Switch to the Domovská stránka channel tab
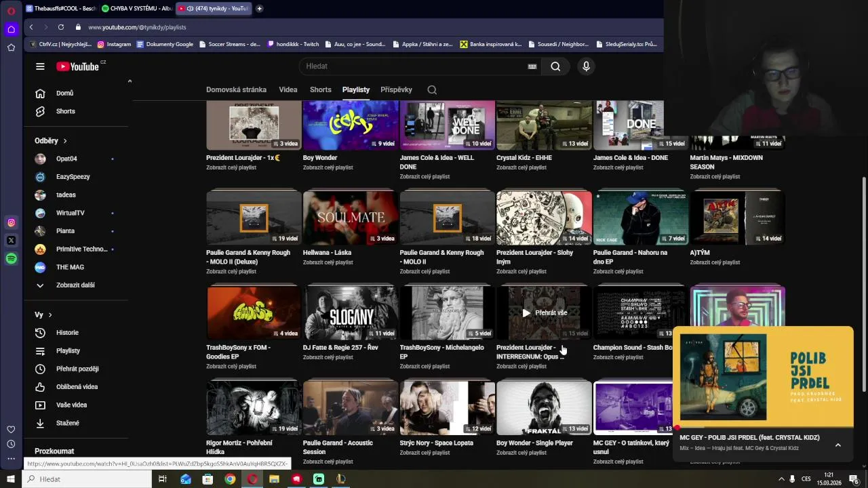The width and height of the screenshot is (868, 488). (236, 89)
